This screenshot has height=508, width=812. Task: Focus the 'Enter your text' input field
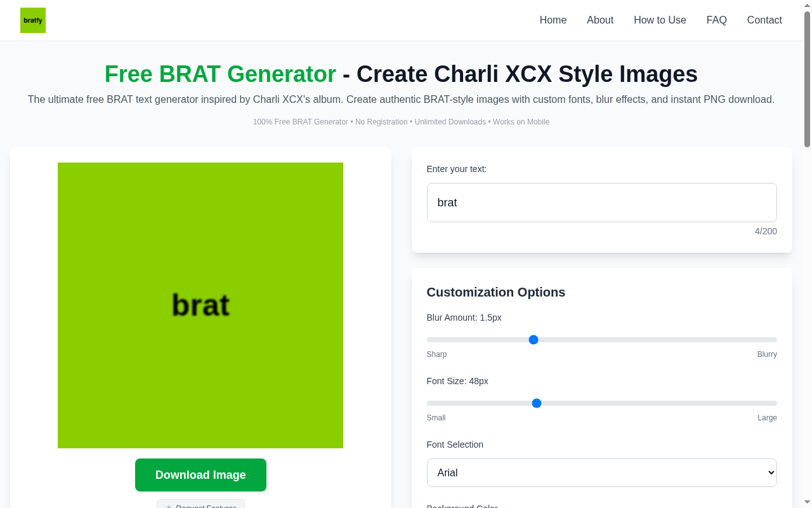click(x=602, y=203)
